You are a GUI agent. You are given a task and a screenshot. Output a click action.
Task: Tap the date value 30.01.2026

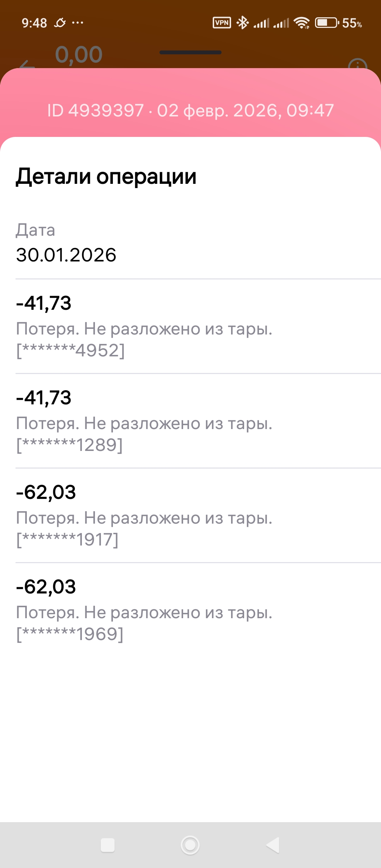[66, 255]
